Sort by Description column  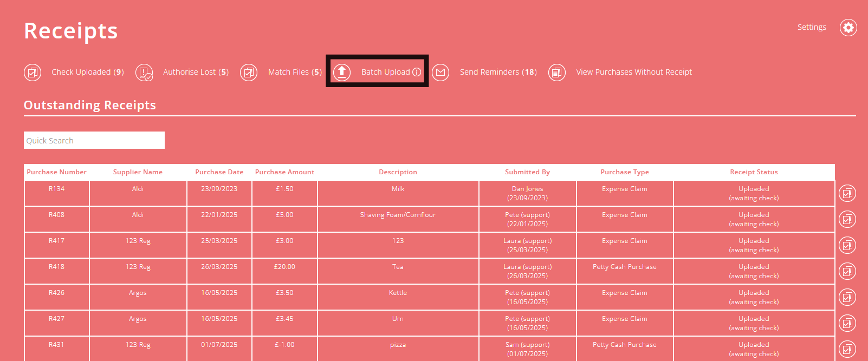click(x=398, y=172)
